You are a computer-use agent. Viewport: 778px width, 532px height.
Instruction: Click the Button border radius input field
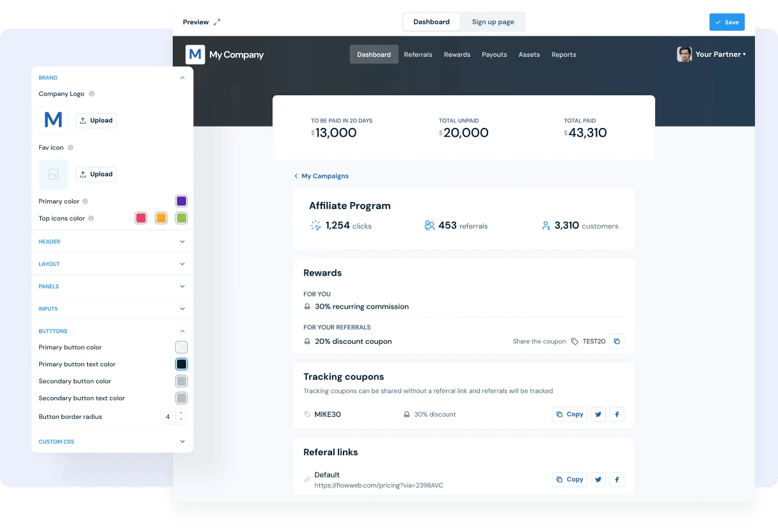[168, 417]
